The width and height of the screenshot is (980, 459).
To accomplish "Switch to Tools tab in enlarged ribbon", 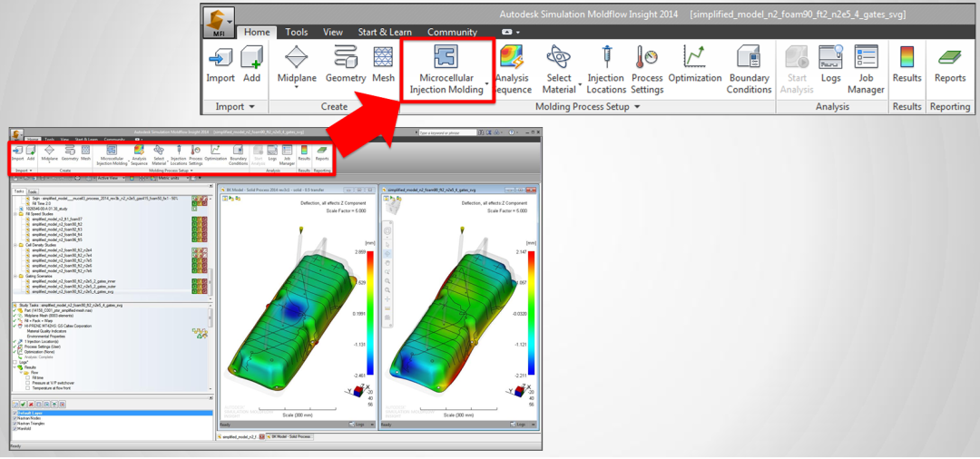I will pos(296,32).
